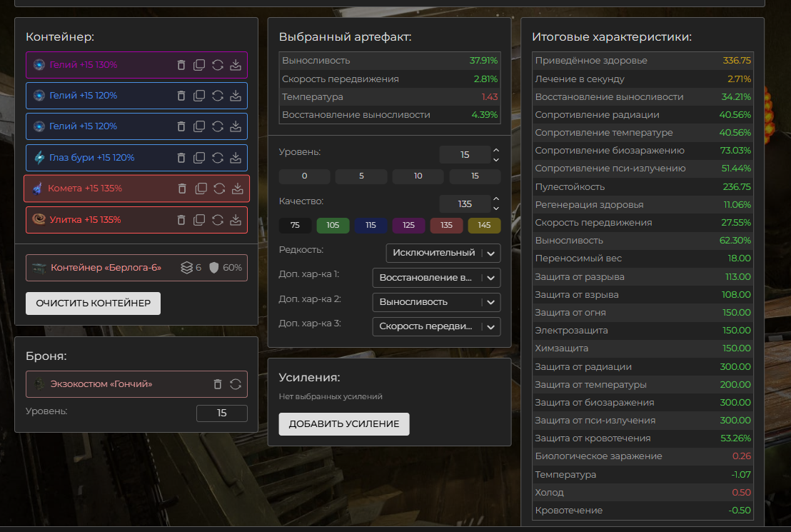Viewport: 791px width, 532px height.
Task: Choose level preset 0
Action: [304, 176]
